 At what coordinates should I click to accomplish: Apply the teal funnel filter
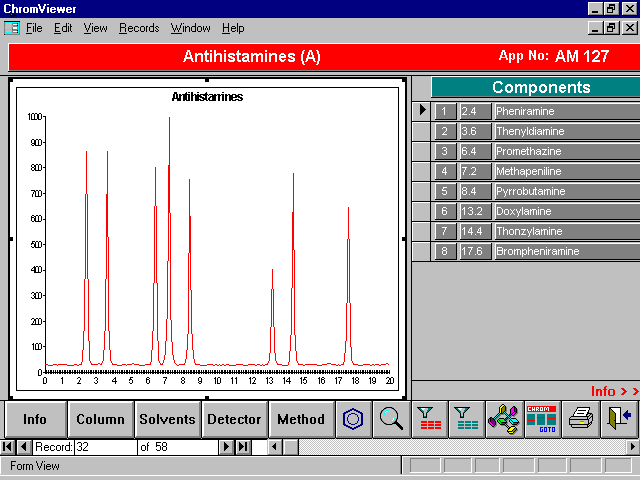point(467,419)
